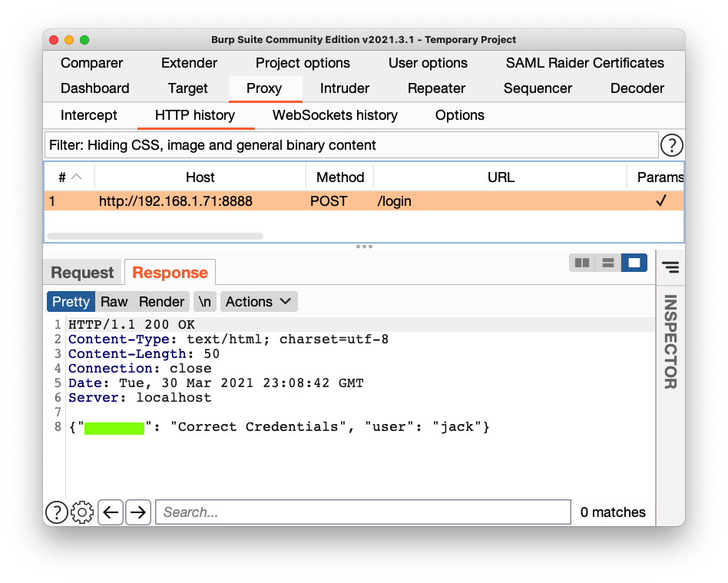
Task: Show the Response message tab
Action: coord(170,273)
